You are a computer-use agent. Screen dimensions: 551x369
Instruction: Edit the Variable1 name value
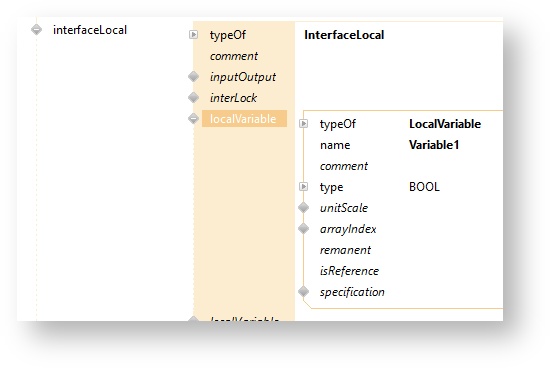click(x=434, y=145)
